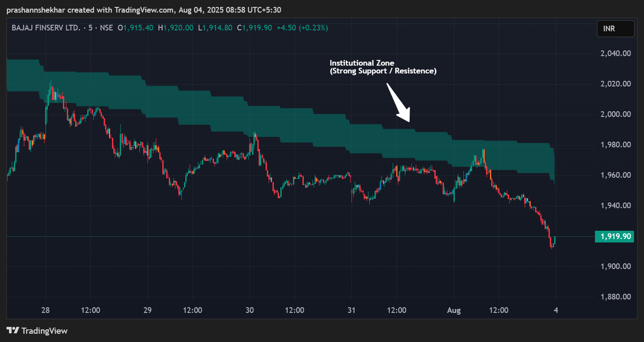Select the Institutional Zone text annotation
Image resolution: width=644 pixels, height=342 pixels.
pos(383,67)
